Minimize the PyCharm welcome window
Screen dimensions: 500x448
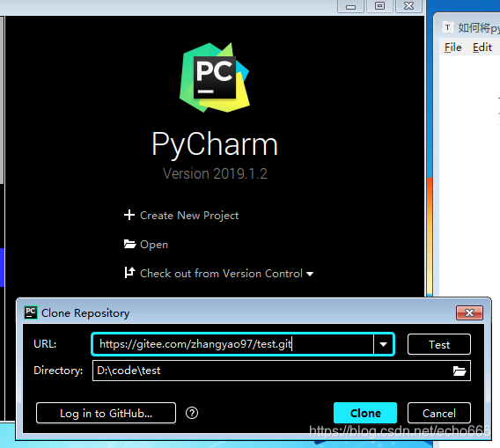click(350, 6)
